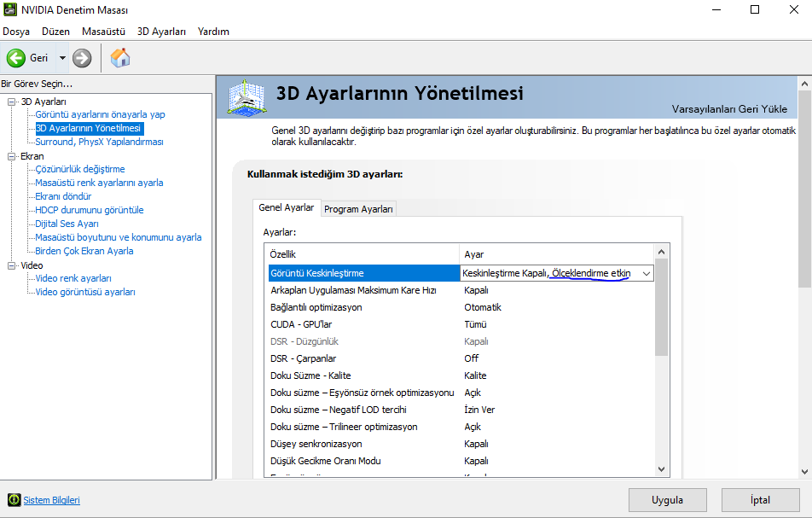Click the İptal button
The image size is (812, 518).
point(760,500)
